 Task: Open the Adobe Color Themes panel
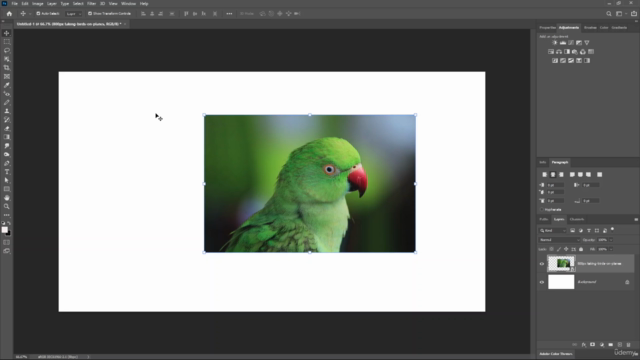[556, 354]
